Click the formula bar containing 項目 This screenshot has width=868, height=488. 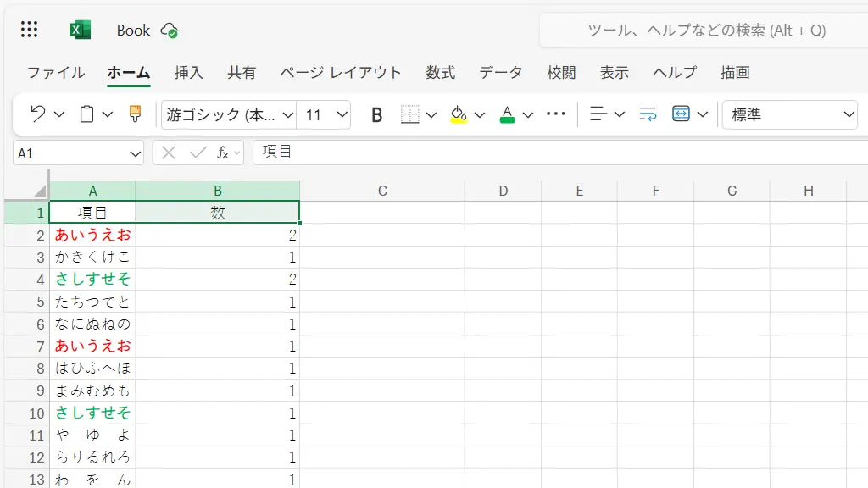pos(560,152)
